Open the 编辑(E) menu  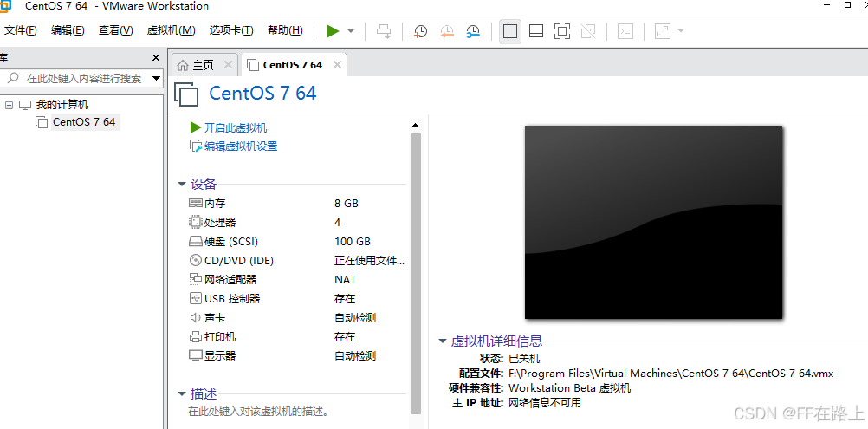[x=68, y=30]
